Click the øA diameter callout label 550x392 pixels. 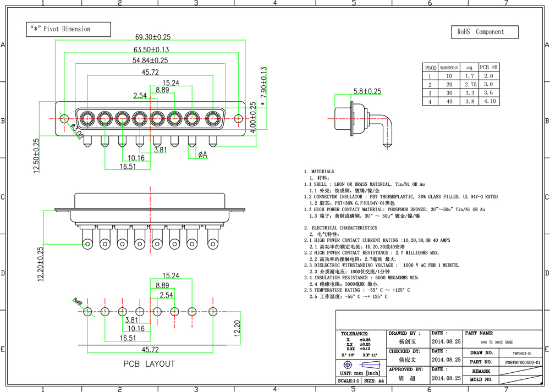click(x=202, y=156)
